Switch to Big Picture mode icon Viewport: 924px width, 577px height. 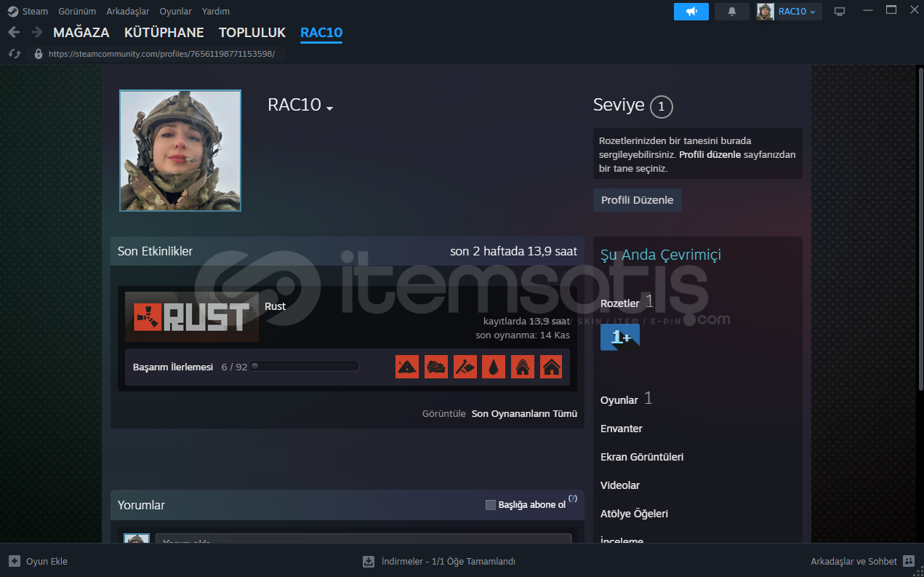tap(840, 11)
